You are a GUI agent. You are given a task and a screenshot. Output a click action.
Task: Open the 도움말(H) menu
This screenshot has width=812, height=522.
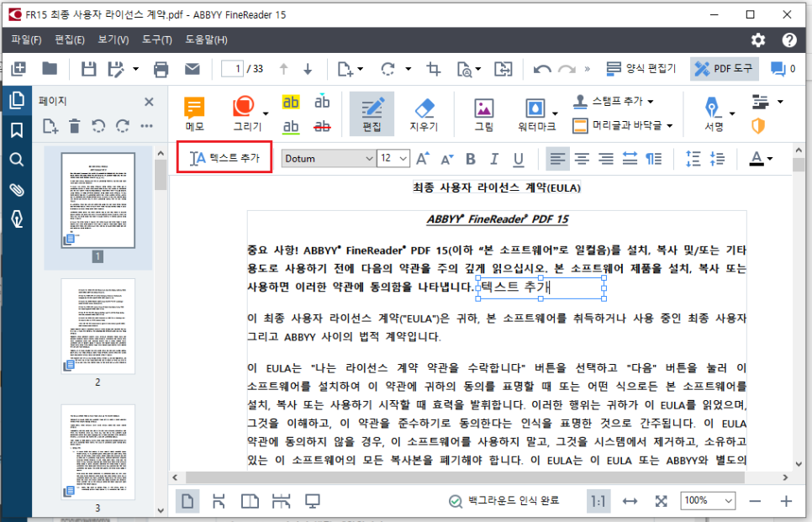point(207,40)
